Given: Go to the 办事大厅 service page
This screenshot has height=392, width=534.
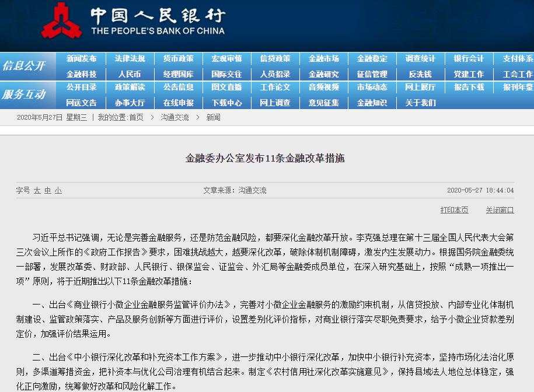Looking at the screenshot, I should tap(130, 103).
